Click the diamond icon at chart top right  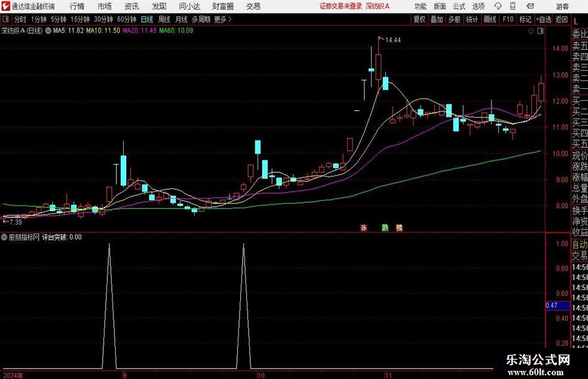click(531, 31)
